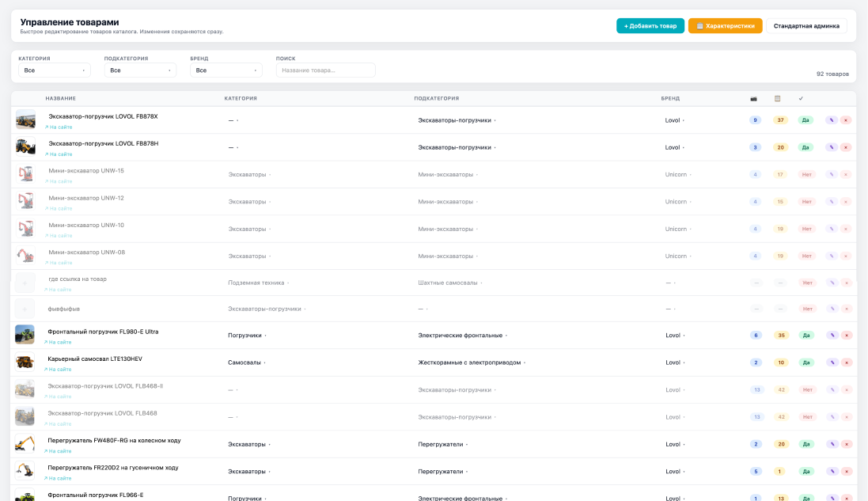Open the 'Характеристики' button

click(725, 26)
